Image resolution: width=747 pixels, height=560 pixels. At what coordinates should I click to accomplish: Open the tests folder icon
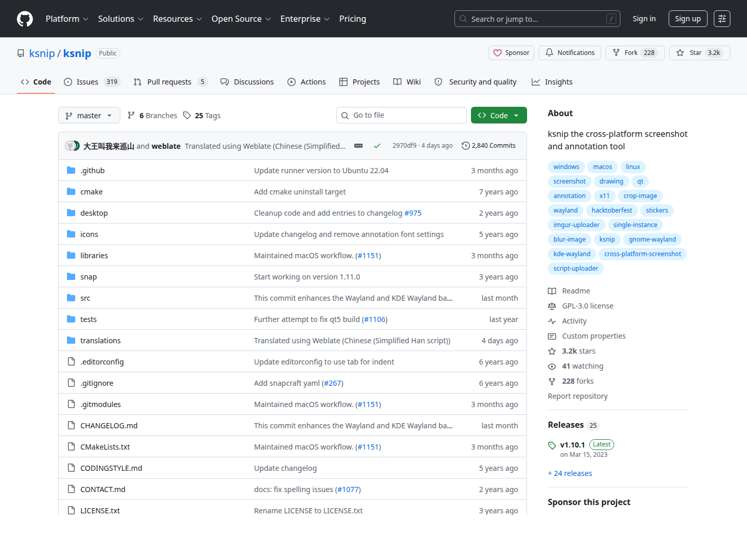pyautogui.click(x=71, y=319)
